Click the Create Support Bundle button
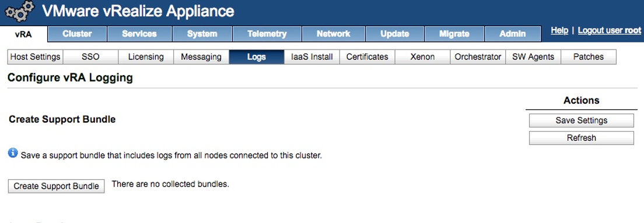 [x=56, y=186]
